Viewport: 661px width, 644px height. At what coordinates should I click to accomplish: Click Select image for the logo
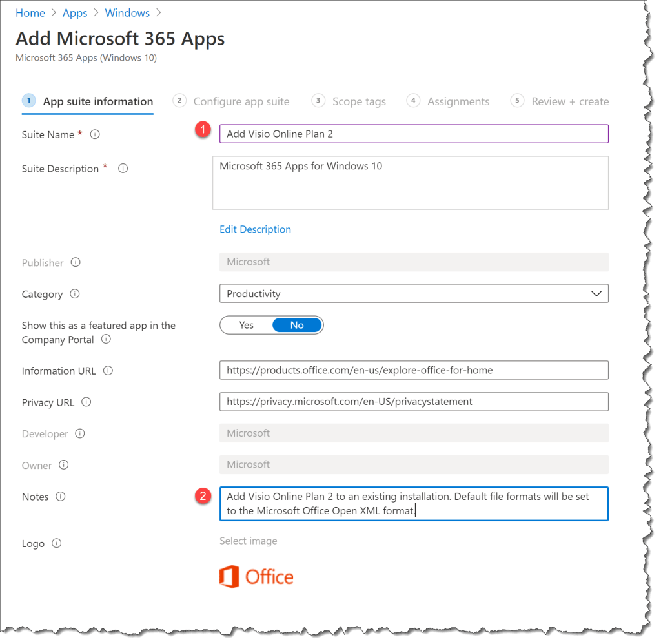click(248, 541)
